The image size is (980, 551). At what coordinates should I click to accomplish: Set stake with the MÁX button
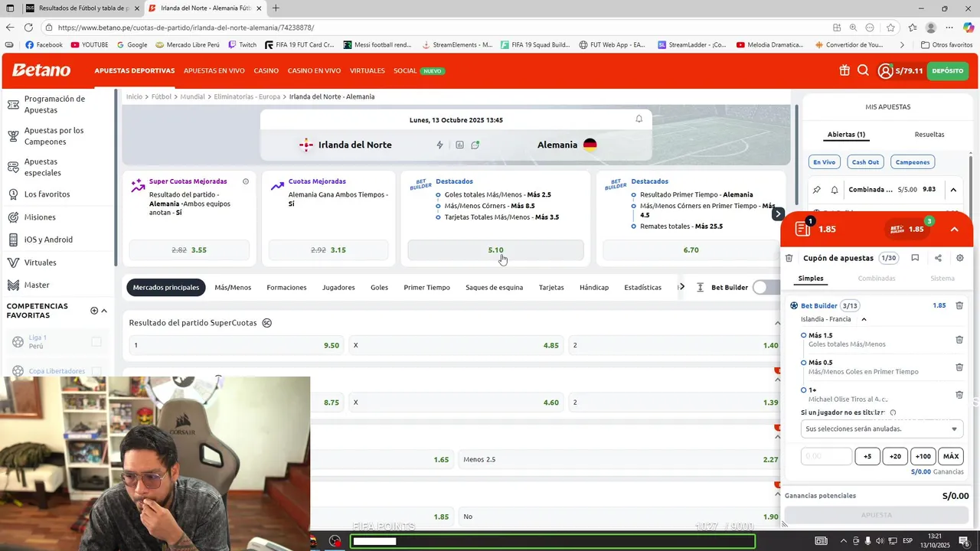(x=951, y=456)
